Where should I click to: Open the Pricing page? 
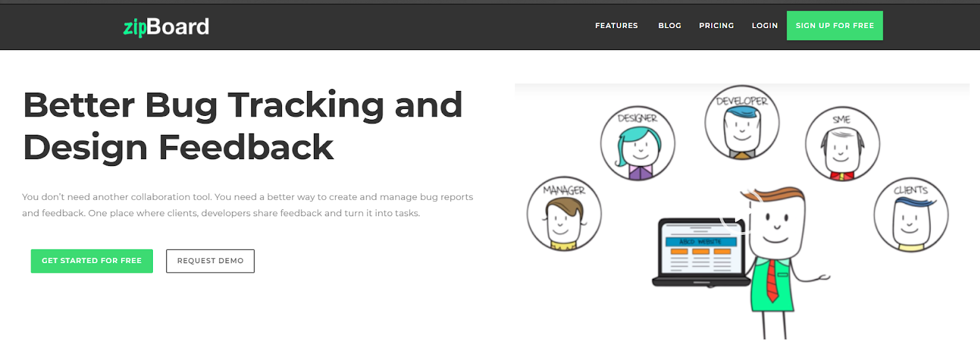tap(716, 26)
